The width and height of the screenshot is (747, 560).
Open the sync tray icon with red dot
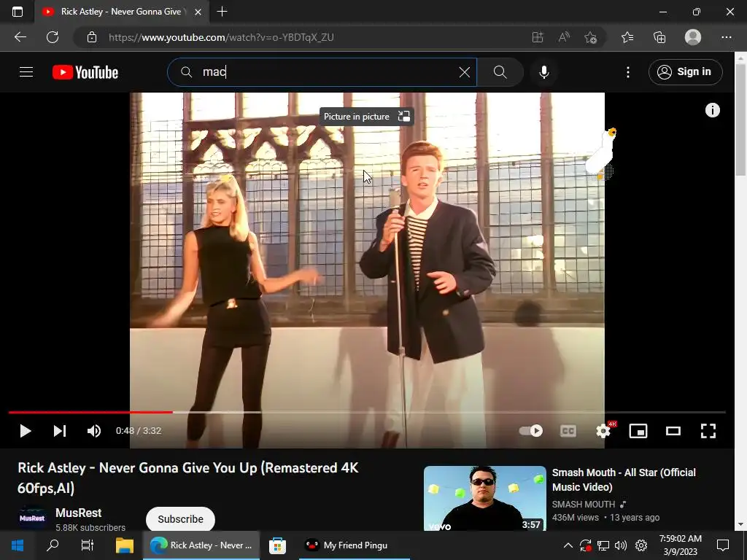586,545
